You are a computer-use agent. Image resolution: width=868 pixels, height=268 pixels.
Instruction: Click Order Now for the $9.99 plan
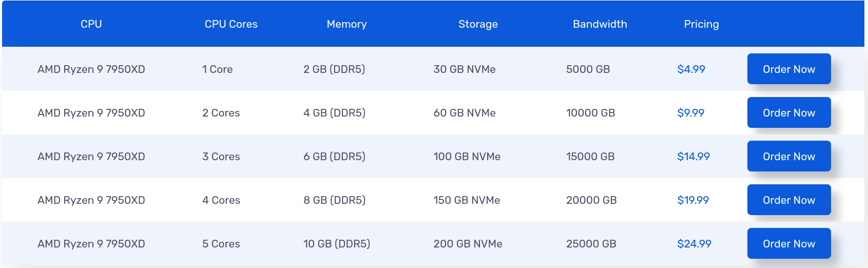[x=788, y=112]
